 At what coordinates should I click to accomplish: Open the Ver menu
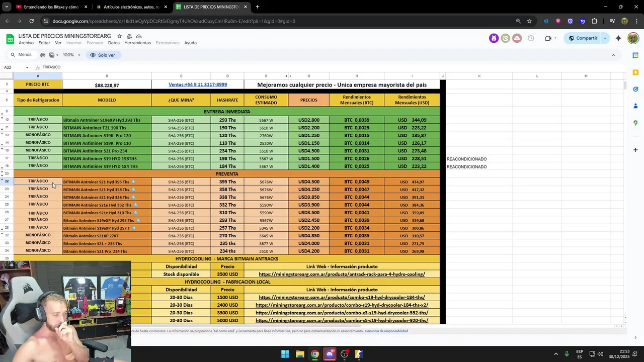coord(58,43)
